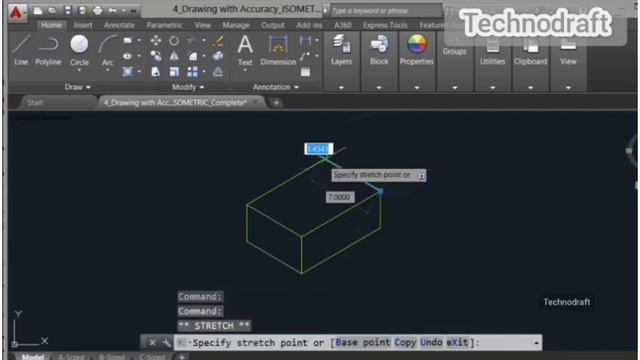Open the Start file tab
640x360 pixels.
tap(35, 103)
